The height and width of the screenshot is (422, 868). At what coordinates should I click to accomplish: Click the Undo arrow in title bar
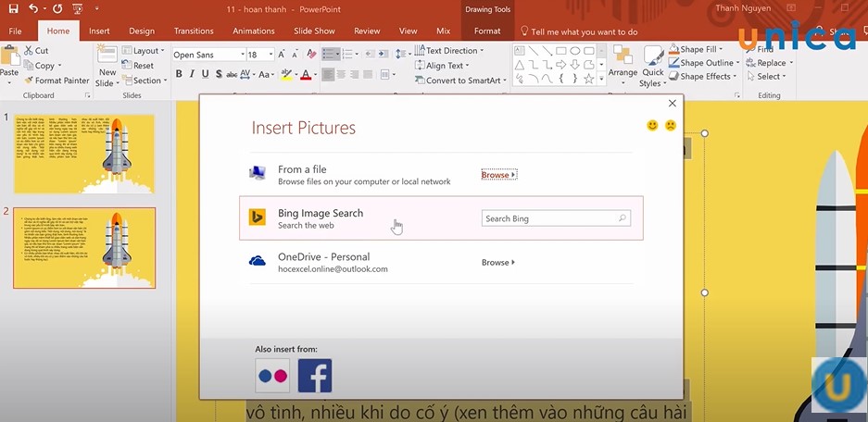coord(34,8)
